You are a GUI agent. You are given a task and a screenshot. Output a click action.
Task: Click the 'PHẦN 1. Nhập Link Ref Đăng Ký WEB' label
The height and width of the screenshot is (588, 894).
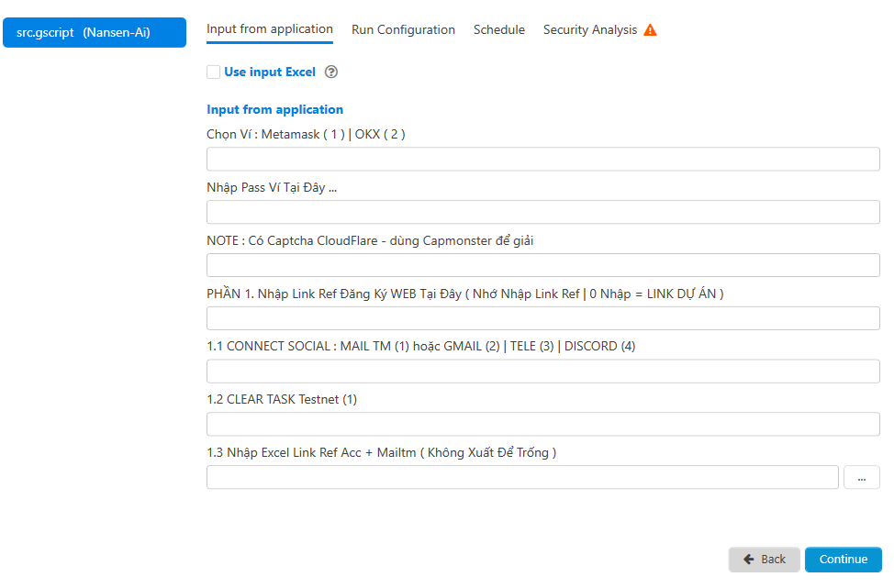[464, 294]
